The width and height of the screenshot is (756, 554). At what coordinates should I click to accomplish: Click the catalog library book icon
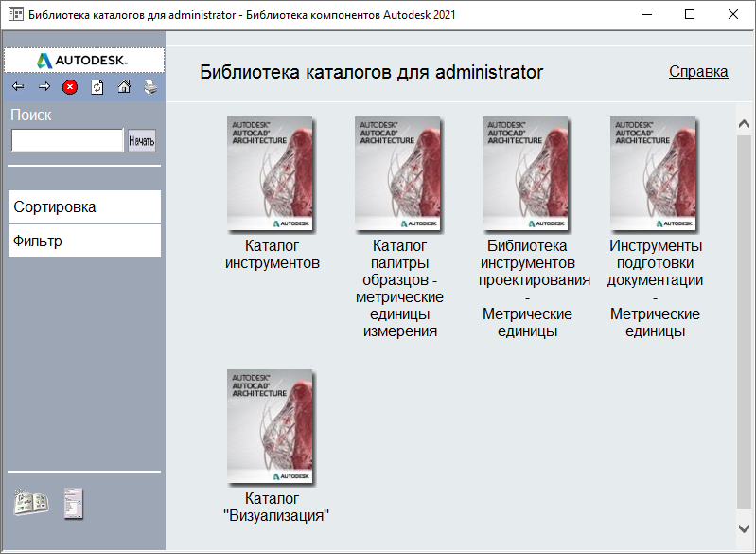(31, 502)
